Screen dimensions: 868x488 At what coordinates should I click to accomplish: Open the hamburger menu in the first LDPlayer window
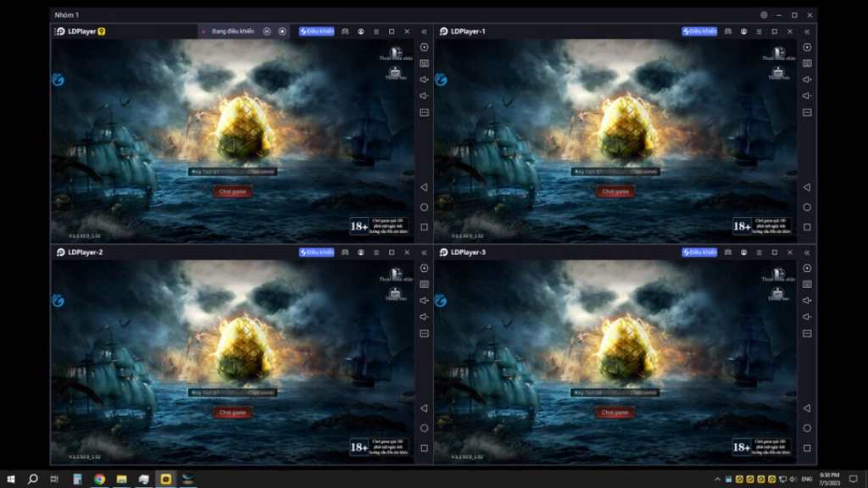point(376,31)
